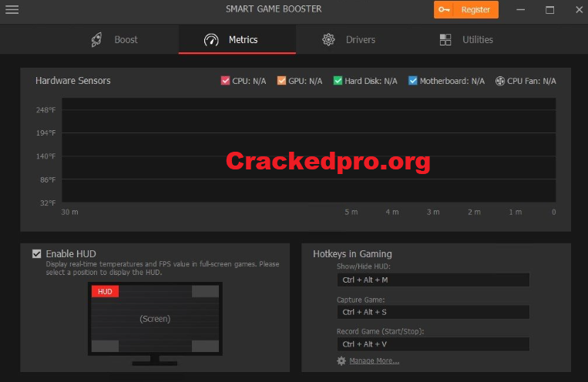This screenshot has width=588, height=382.
Task: Choose top-right HUD position on screen preview
Action: pyautogui.click(x=205, y=291)
